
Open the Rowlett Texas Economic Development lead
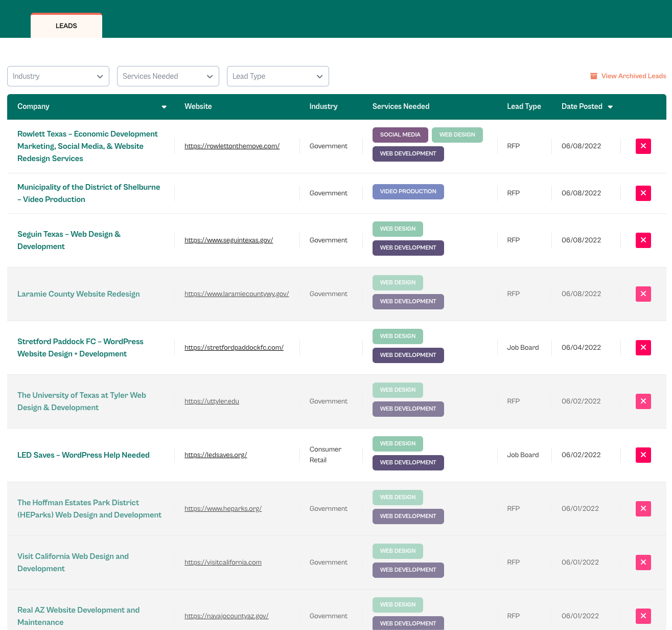[87, 146]
